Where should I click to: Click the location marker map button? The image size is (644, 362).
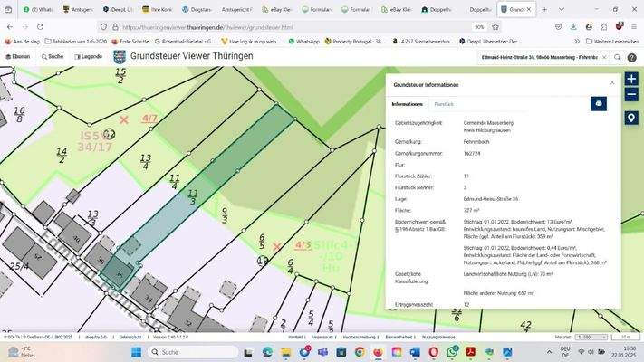pos(631,119)
